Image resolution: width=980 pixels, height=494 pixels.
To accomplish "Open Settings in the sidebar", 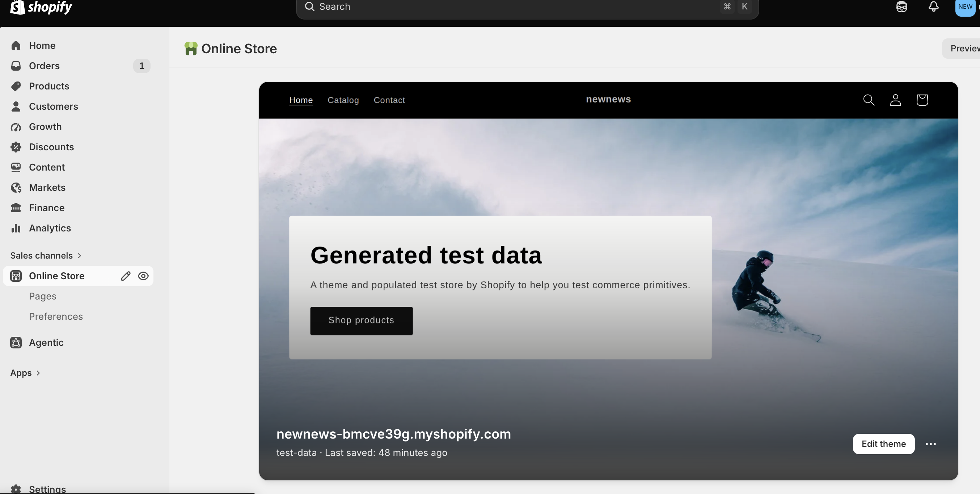I will 47,489.
